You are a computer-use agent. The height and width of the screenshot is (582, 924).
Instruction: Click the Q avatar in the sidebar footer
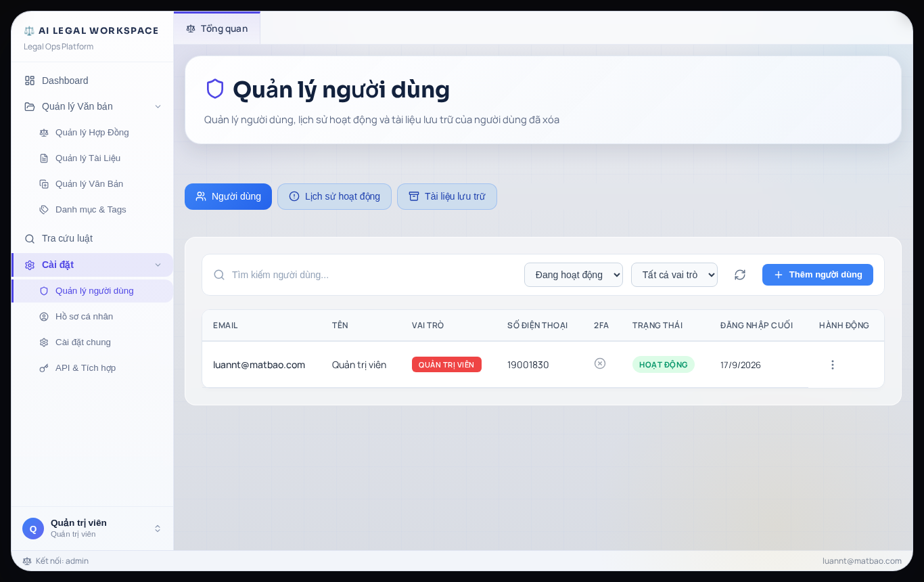click(x=33, y=529)
